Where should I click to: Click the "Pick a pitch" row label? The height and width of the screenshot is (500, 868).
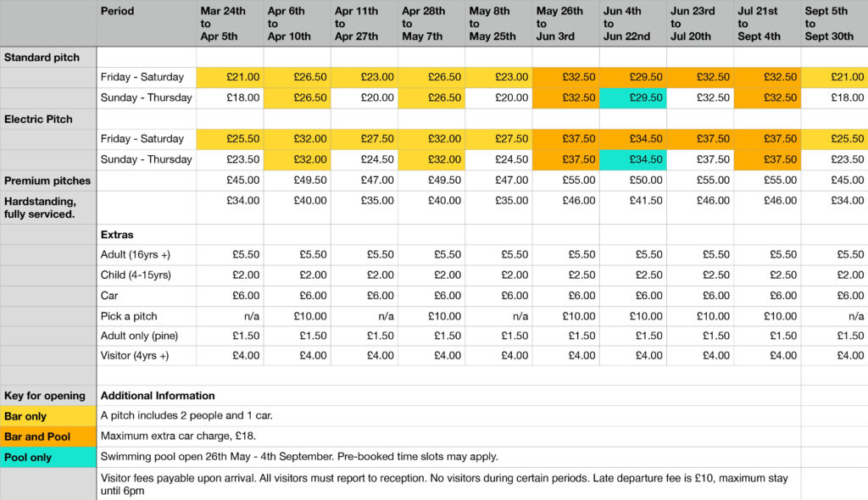click(146, 315)
